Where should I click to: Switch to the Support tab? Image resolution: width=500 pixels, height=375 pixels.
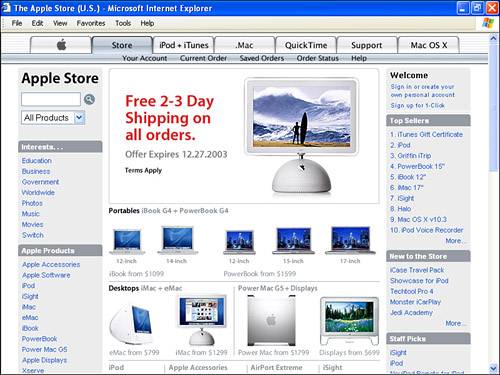[x=367, y=45]
